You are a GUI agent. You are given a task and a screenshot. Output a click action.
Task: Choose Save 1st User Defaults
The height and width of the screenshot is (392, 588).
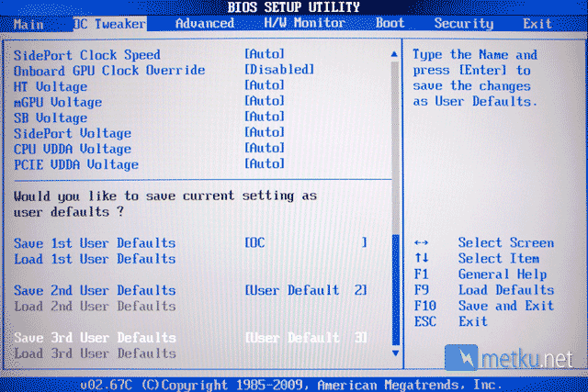click(95, 243)
